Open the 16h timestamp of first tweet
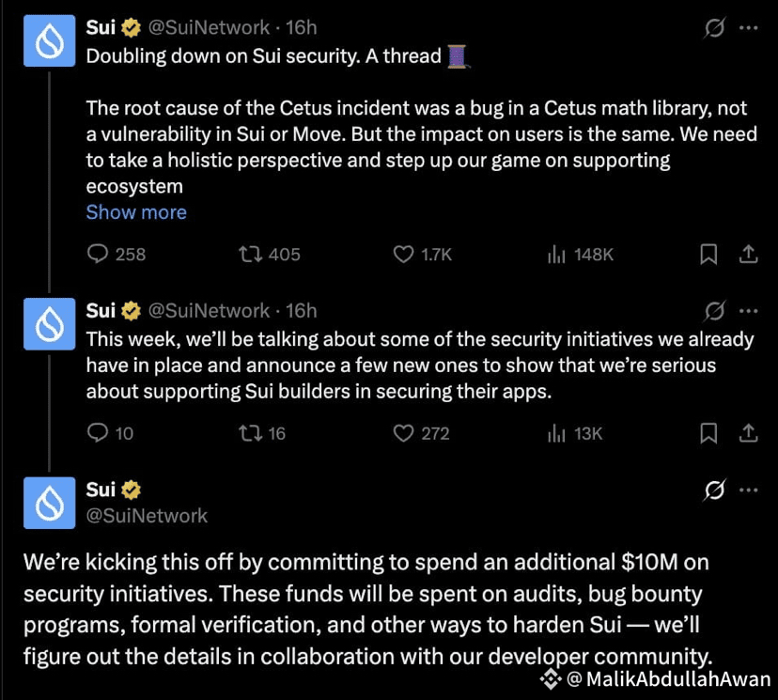Image resolution: width=778 pixels, height=700 pixels. pos(302,28)
